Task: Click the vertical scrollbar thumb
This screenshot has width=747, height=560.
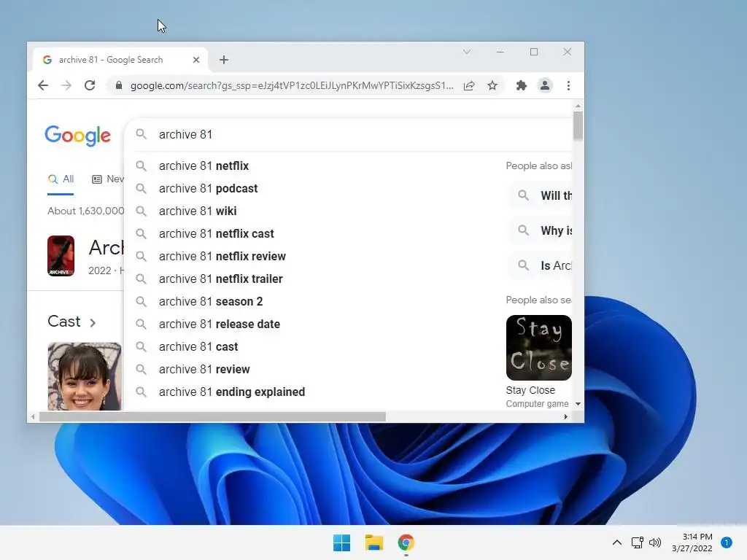Action: (x=578, y=125)
